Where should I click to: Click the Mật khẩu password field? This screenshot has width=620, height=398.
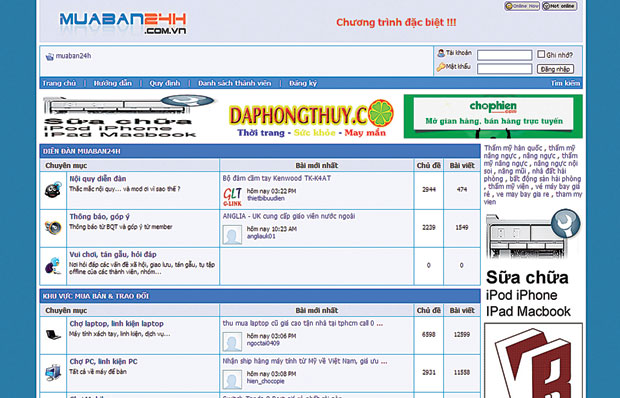[x=505, y=69]
